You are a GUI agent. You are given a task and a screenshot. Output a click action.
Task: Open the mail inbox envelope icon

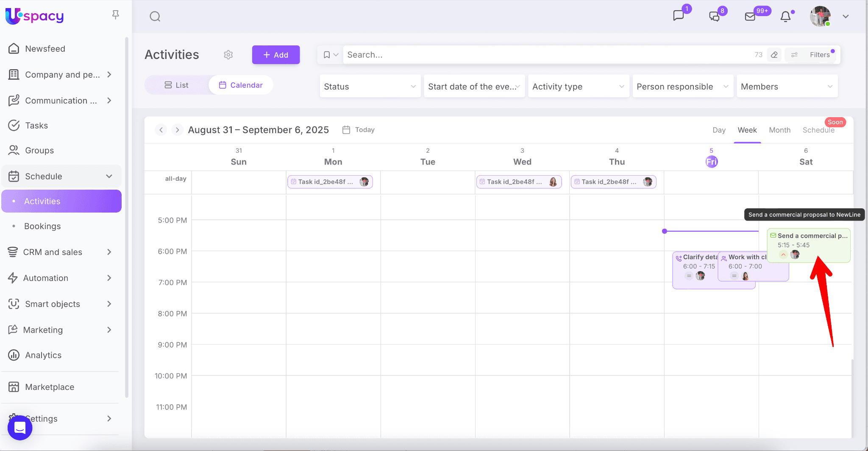(750, 17)
